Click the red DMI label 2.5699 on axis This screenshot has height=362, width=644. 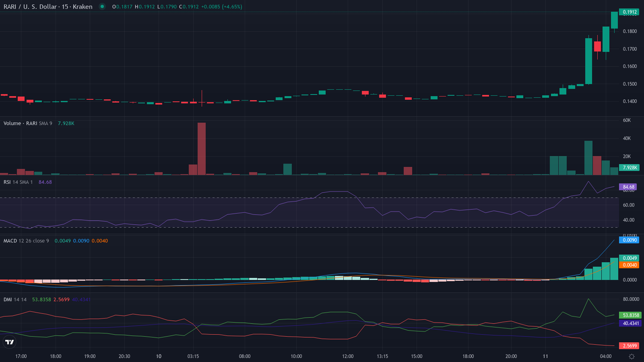[629, 345]
